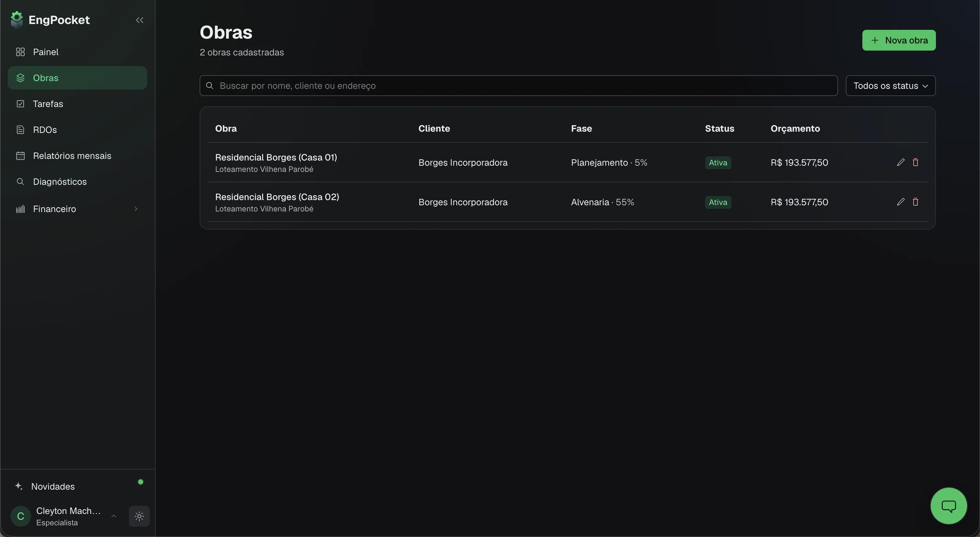Click the Financeiro bar chart icon
This screenshot has height=537, width=980.
point(20,209)
